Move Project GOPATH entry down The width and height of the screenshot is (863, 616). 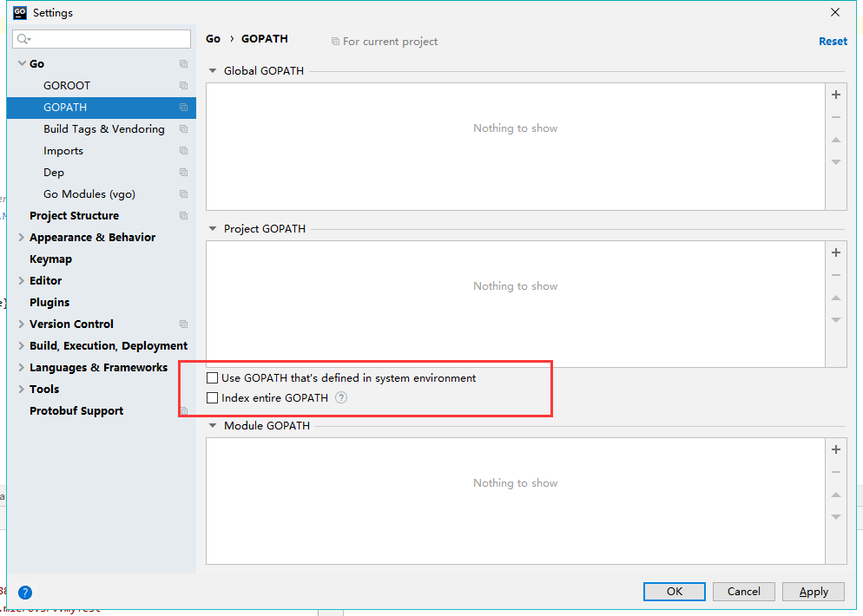[x=835, y=319]
